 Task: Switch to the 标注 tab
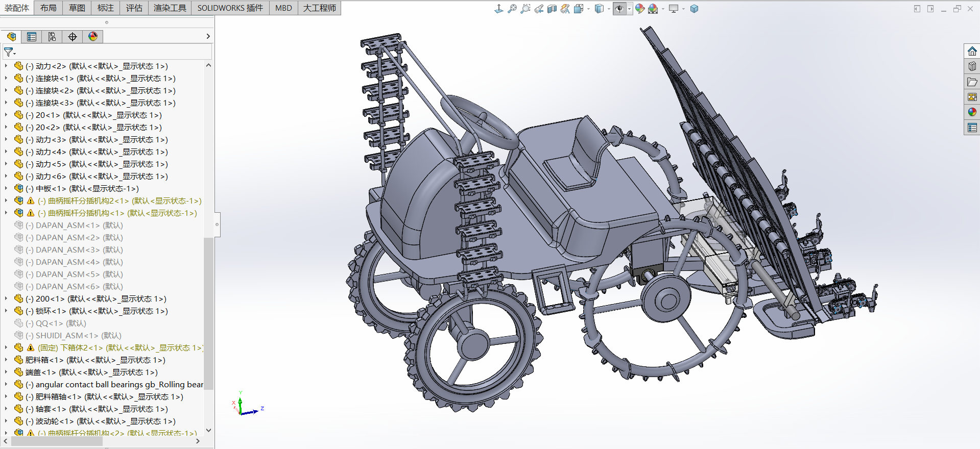coord(106,8)
